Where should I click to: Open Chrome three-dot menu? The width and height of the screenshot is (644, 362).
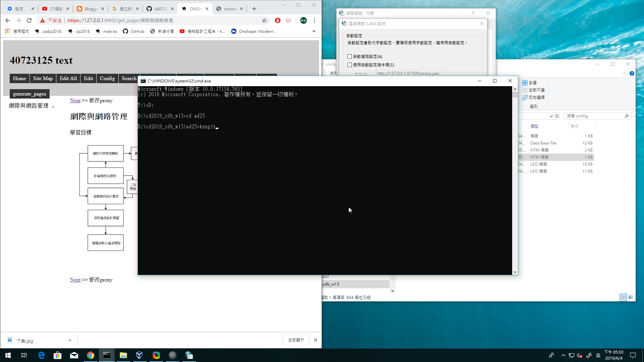pos(314,20)
